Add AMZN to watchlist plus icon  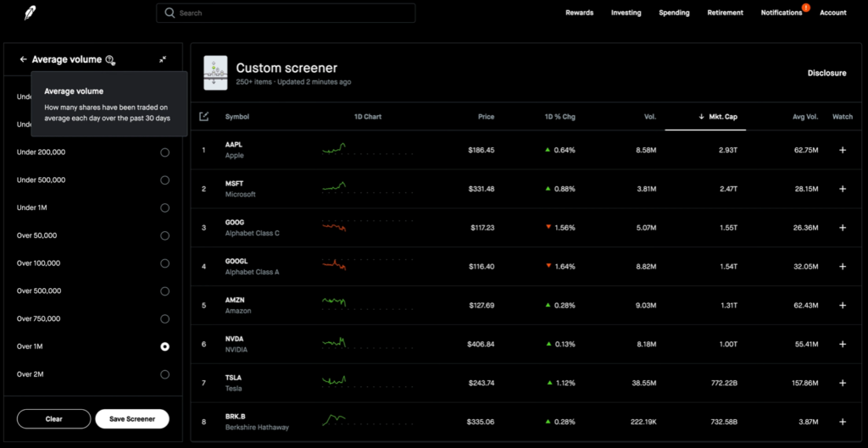[843, 306]
